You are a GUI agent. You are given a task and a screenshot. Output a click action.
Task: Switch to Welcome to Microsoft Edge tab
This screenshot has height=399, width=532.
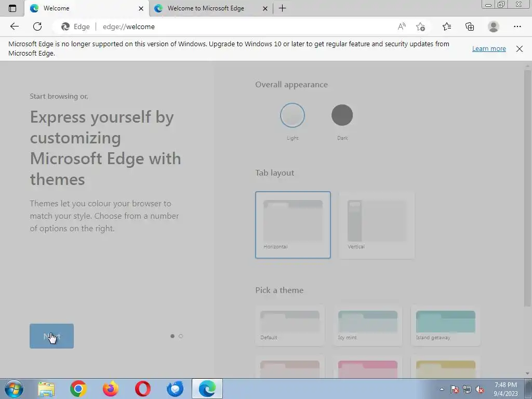tap(210, 8)
